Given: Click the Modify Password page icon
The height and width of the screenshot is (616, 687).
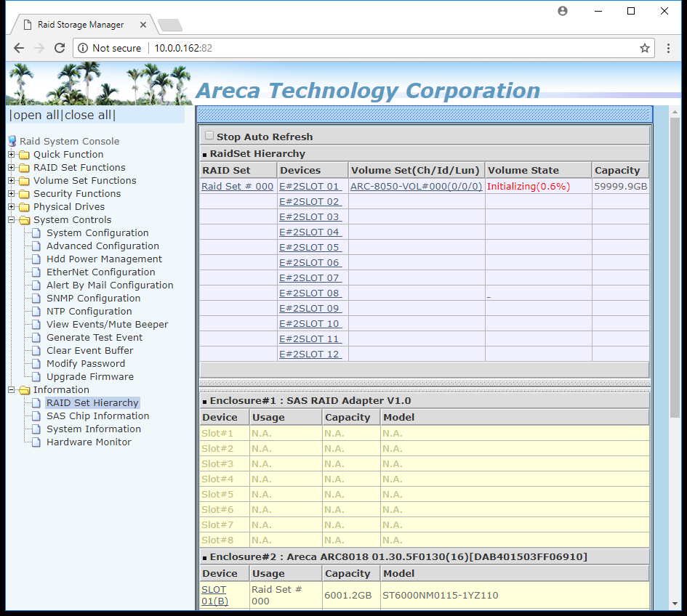Looking at the screenshot, I should (x=37, y=363).
